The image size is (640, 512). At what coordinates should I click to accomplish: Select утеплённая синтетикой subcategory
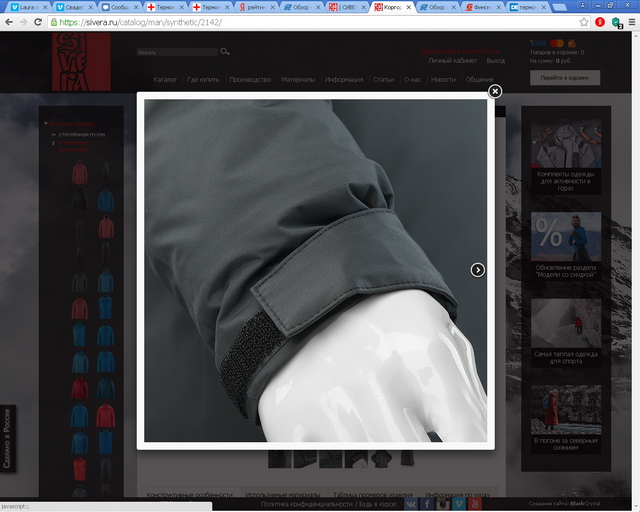click(x=73, y=146)
